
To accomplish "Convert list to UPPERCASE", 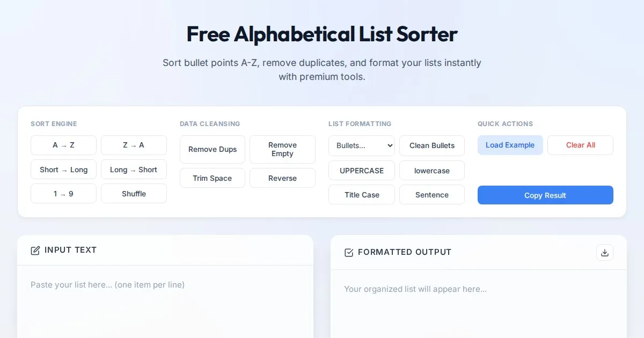I will pos(361,171).
